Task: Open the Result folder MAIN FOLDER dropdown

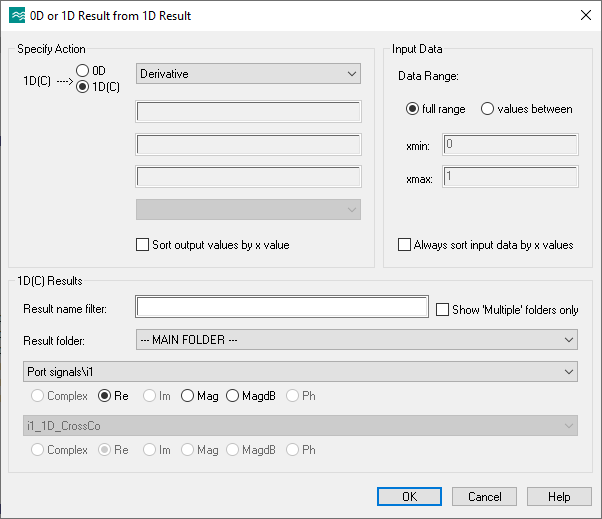Action: click(357, 340)
